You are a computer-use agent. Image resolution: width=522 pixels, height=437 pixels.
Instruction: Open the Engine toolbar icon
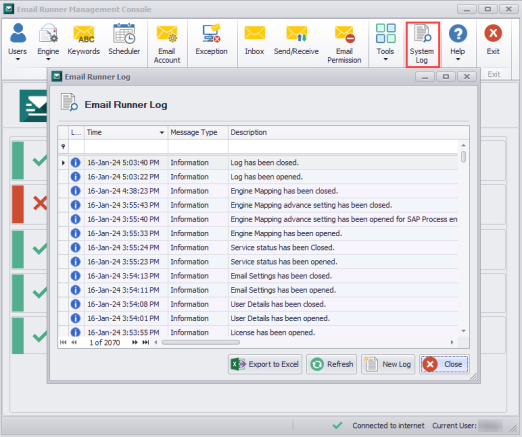coord(48,33)
